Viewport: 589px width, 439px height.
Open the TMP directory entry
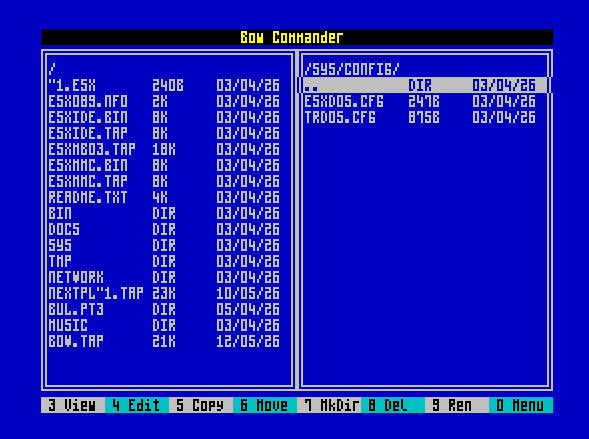pyautogui.click(x=169, y=261)
